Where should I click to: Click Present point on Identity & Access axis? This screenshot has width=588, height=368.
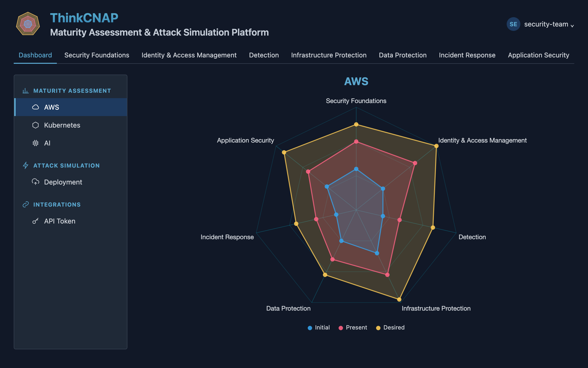coord(415,163)
